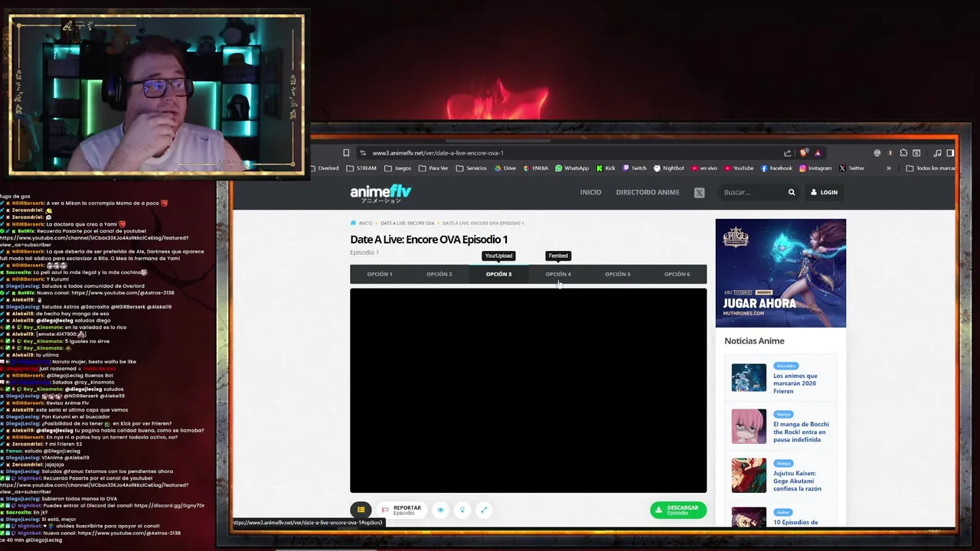Click the Jujutsu Kaisen news thumbnail image
The image size is (980, 551).
(749, 475)
